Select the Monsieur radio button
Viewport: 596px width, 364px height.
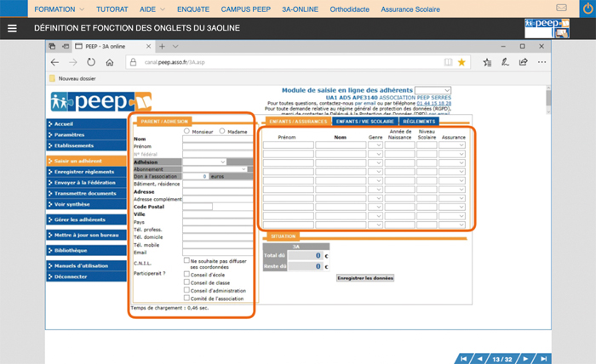tap(186, 131)
